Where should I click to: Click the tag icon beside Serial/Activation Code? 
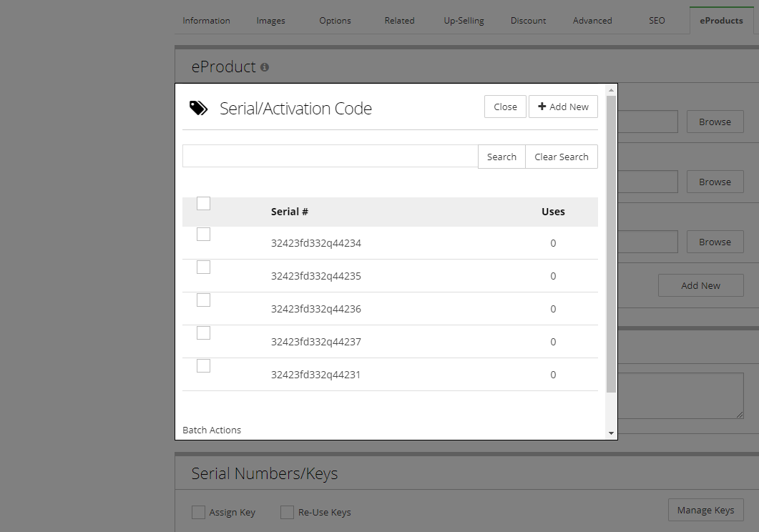198,108
